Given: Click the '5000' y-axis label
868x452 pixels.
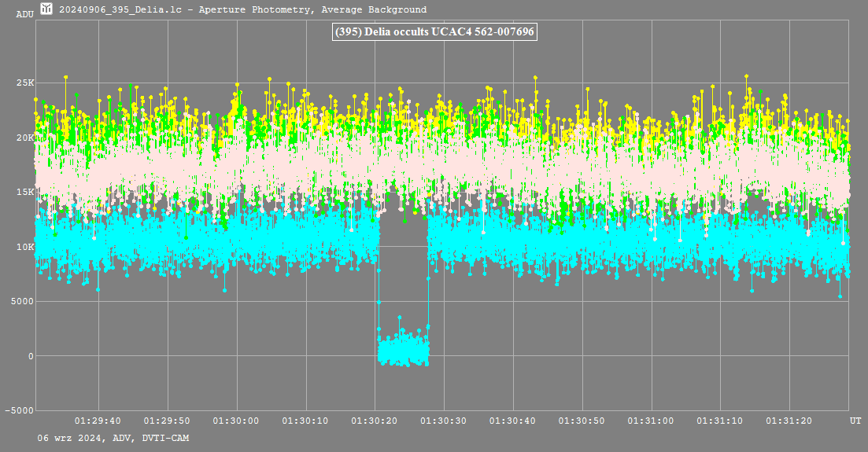Looking at the screenshot, I should tap(23, 302).
